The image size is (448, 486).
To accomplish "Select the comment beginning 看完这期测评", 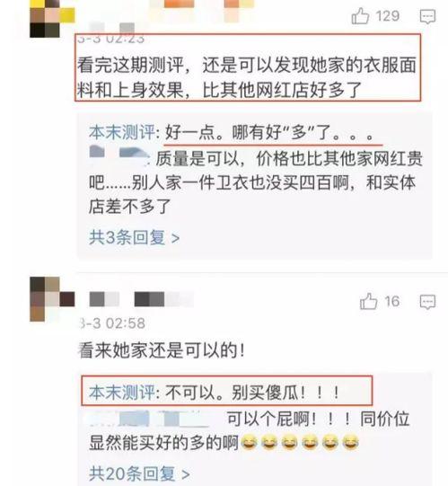I will [x=247, y=77].
